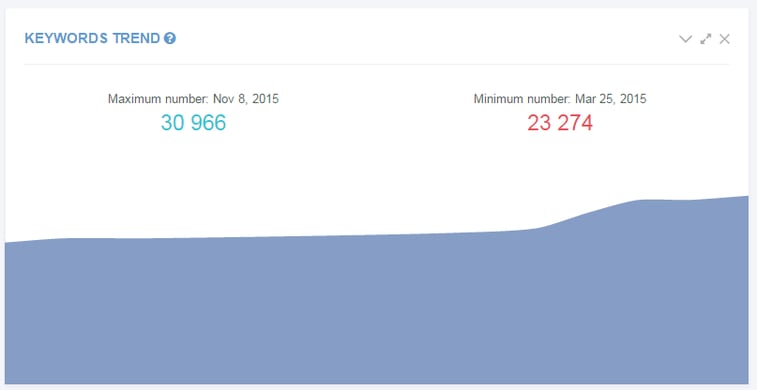
Task: Select the teal maximum value 30 966
Action: [x=193, y=123]
